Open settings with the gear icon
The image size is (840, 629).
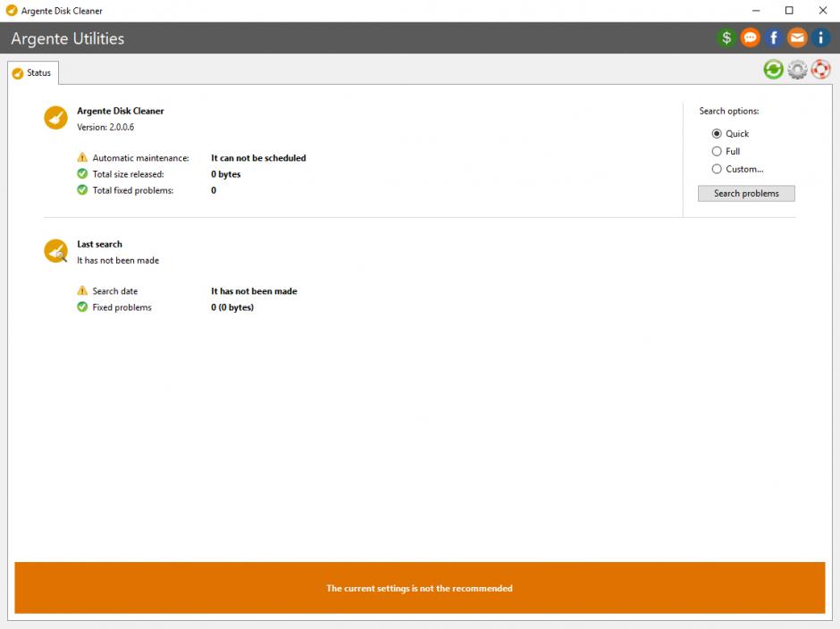coord(797,70)
